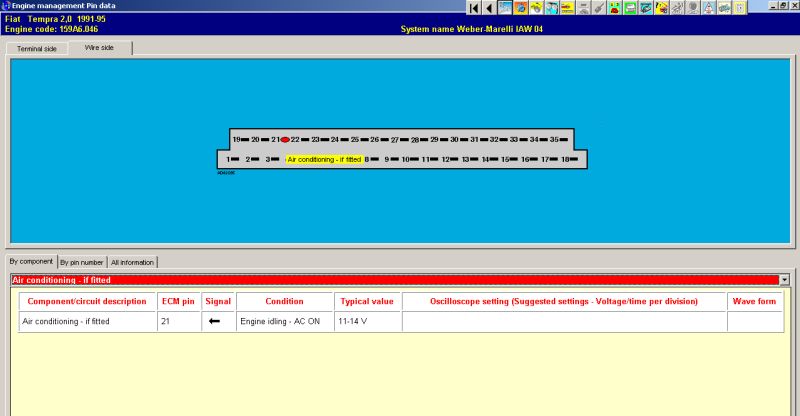Select the red-highlighted pin 21 marker

coord(285,140)
